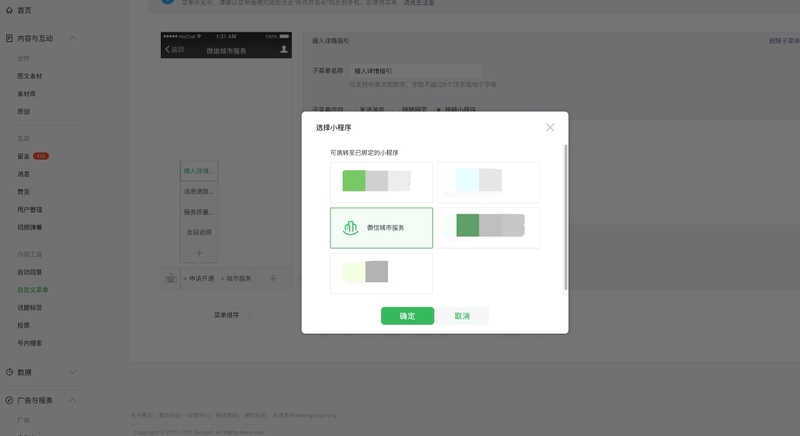Select the 接入详情... submenu in phone preview

click(199, 171)
